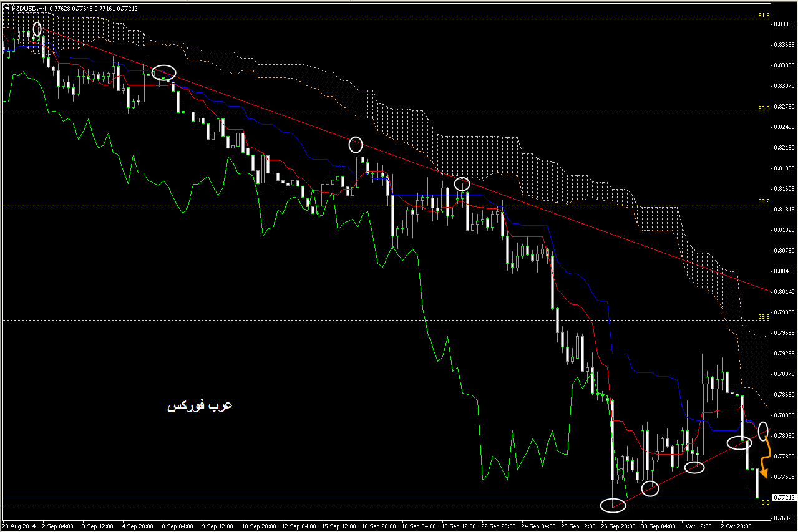Click the 12 Sep 04:00 time label
The height and width of the screenshot is (532, 798).
[x=298, y=526]
